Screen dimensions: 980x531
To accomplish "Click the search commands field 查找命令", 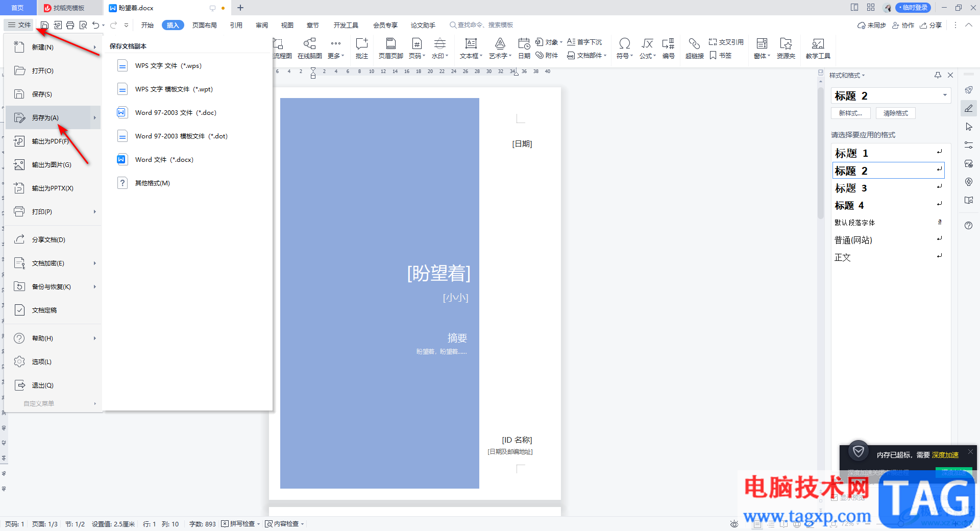I will coord(481,25).
